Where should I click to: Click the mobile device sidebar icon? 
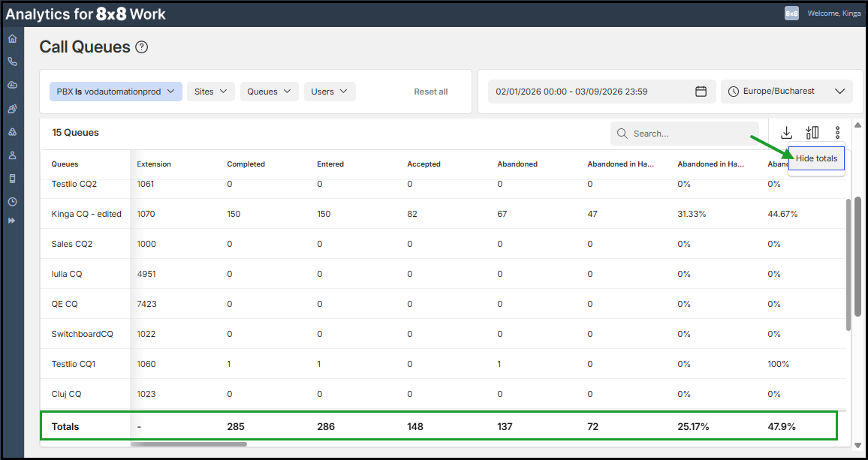pyautogui.click(x=12, y=179)
